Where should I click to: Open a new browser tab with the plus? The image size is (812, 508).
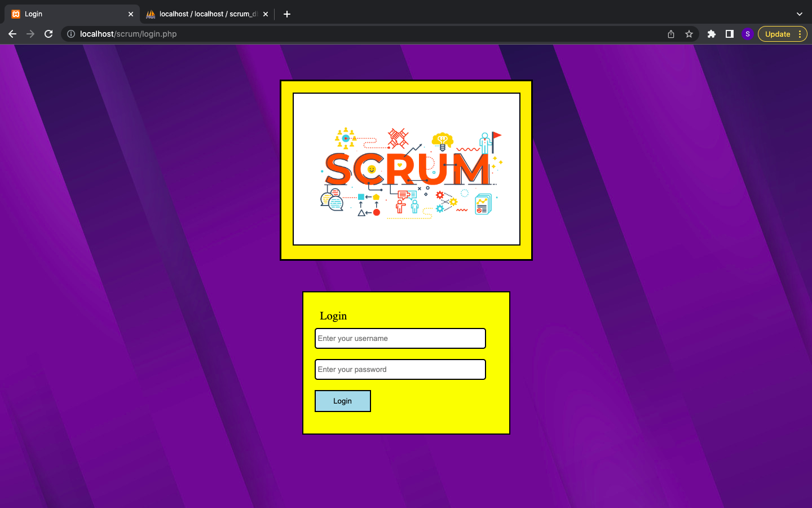pos(286,14)
